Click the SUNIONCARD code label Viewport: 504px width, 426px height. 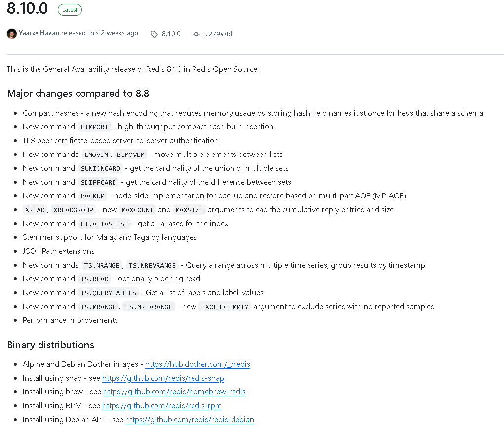tap(101, 168)
